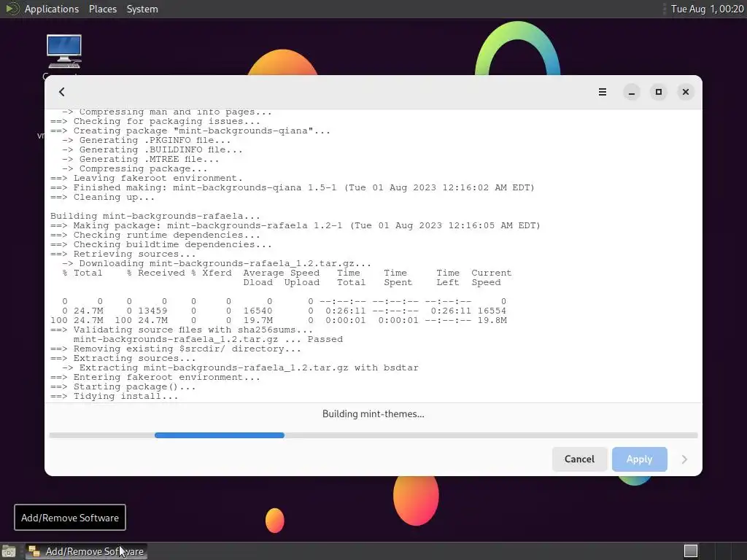Viewport: 747px width, 560px height.
Task: Click the 'Generating .BUILDINFO file...' line
Action: (152, 150)
